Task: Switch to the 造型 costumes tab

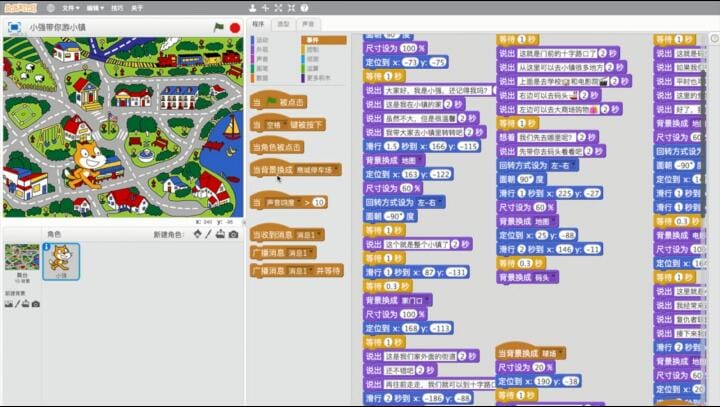Action: [283, 23]
